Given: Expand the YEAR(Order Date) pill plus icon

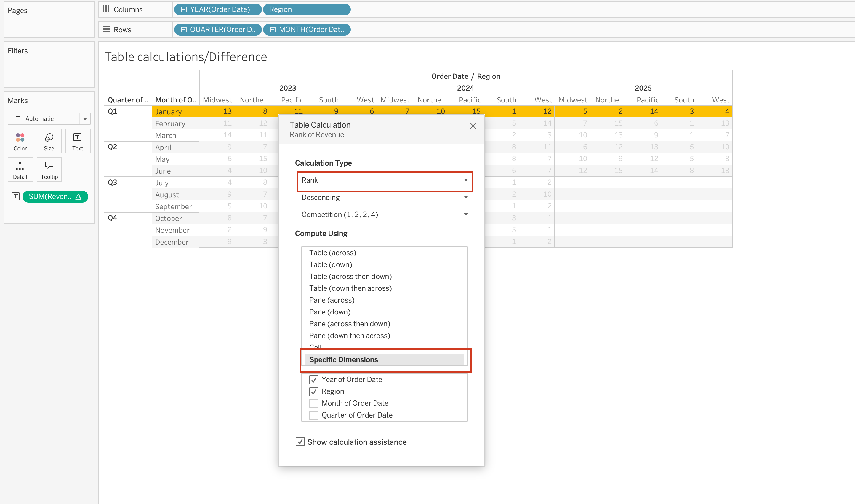Looking at the screenshot, I should pos(184,9).
